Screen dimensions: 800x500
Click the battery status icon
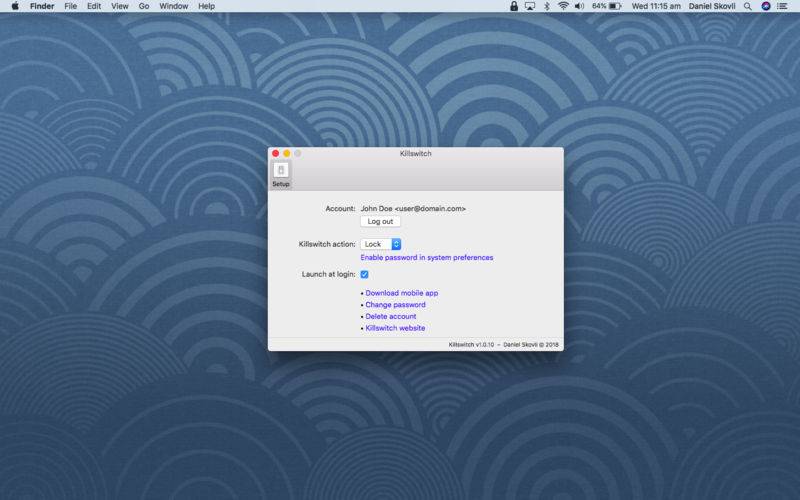point(615,6)
